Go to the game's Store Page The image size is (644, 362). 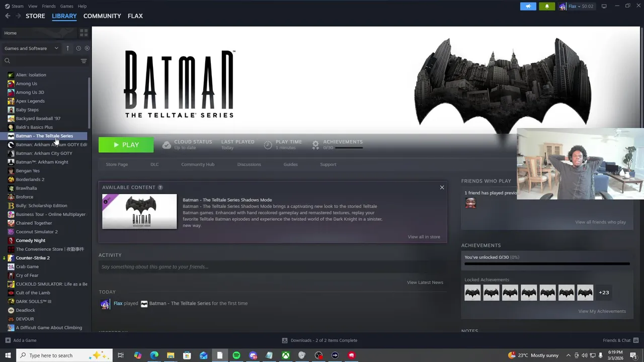[117, 164]
